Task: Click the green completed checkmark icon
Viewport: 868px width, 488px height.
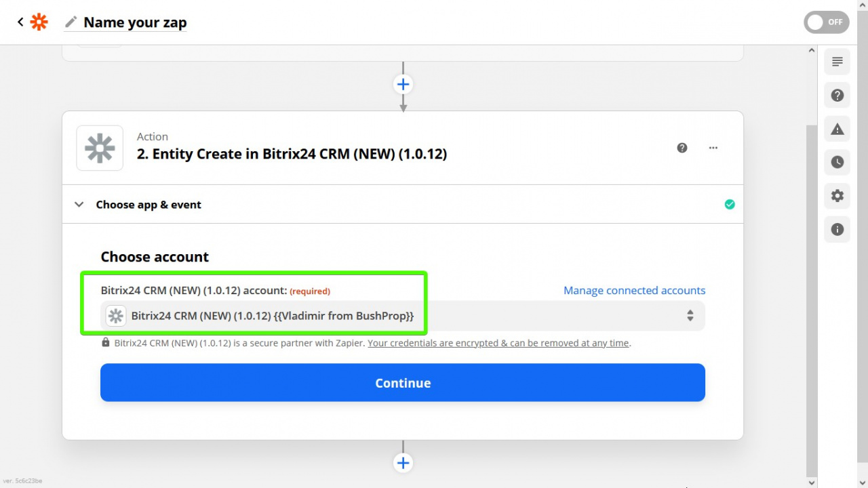Action: coord(730,204)
